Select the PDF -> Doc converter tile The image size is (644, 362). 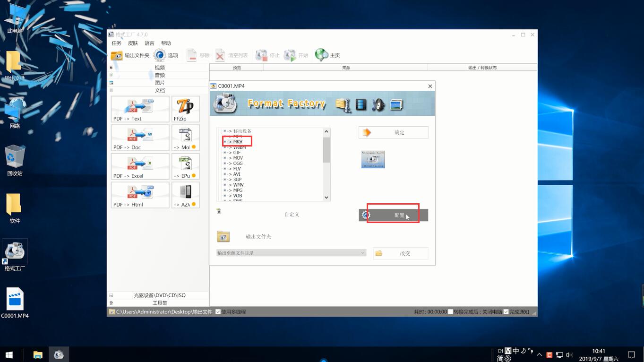coord(140,138)
